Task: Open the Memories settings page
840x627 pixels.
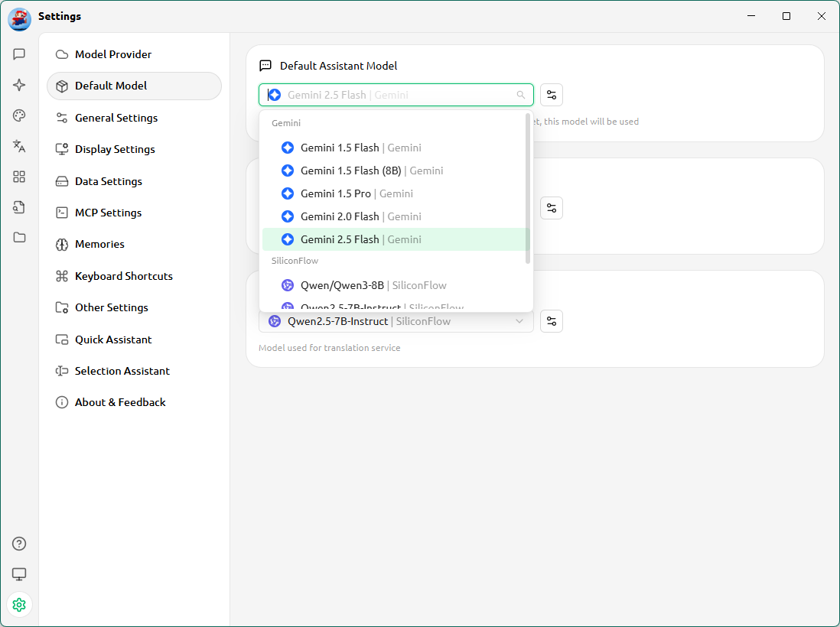Action: (134, 244)
